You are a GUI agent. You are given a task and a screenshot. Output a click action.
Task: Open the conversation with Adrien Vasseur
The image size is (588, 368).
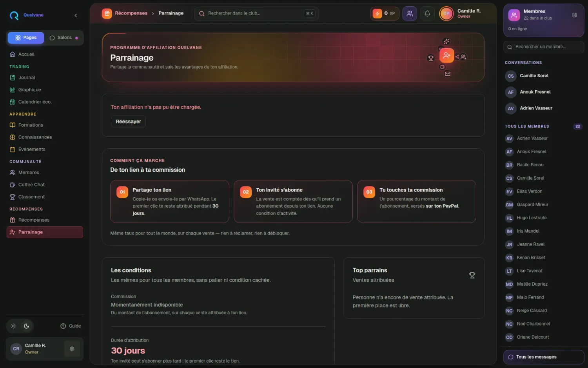(544, 108)
